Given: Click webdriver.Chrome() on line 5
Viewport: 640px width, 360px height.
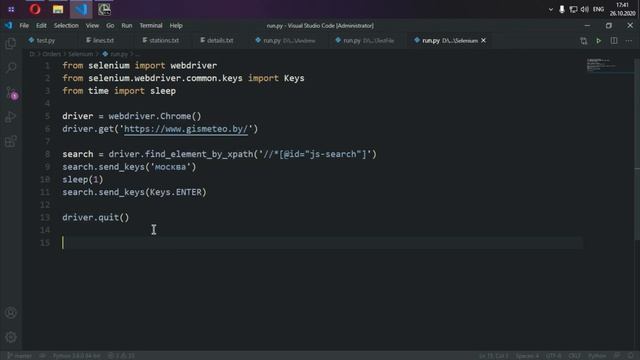Looking at the screenshot, I should coord(155,116).
